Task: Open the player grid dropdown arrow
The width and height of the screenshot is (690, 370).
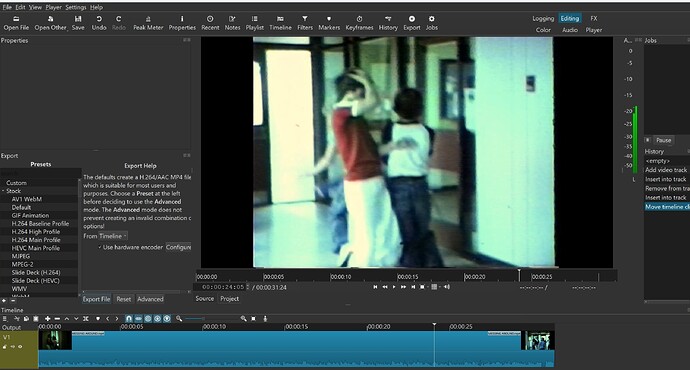Action: point(440,287)
